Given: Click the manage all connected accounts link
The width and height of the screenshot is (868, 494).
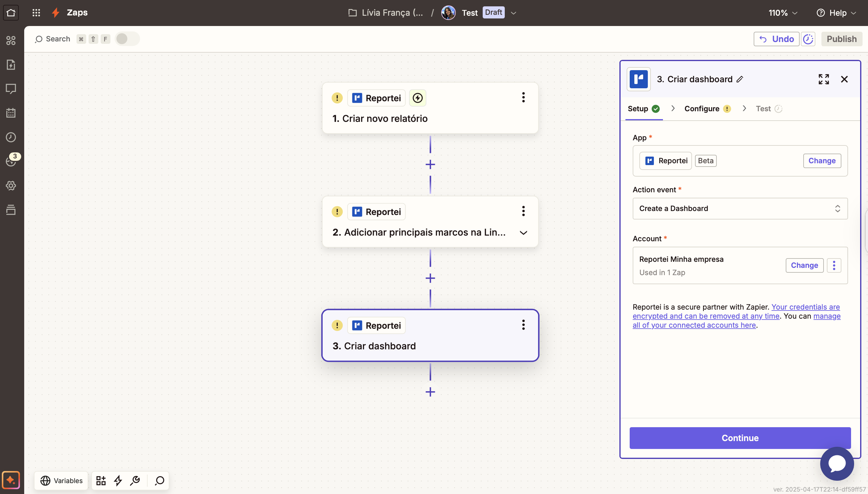Looking at the screenshot, I should (694, 325).
